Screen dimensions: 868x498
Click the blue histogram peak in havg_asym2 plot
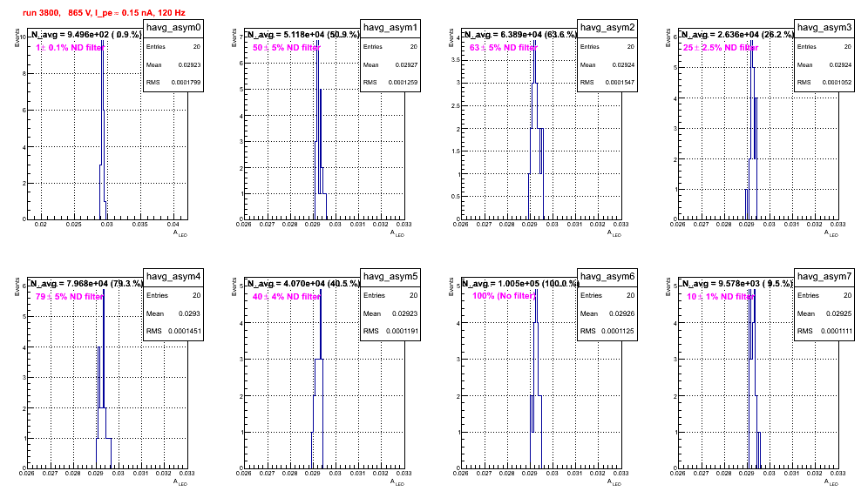(x=535, y=61)
